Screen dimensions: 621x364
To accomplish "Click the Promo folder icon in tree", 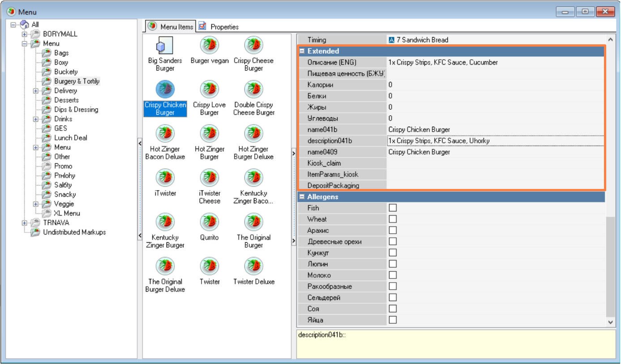I will click(x=47, y=166).
